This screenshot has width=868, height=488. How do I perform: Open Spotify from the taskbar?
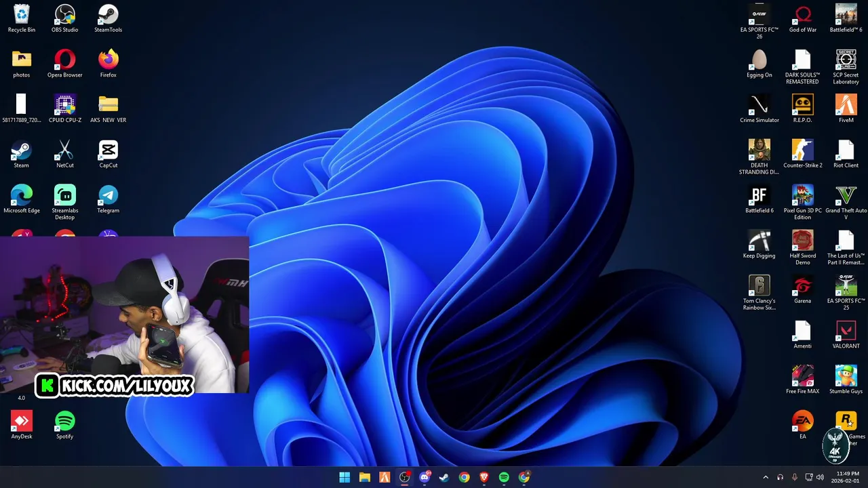tap(504, 477)
